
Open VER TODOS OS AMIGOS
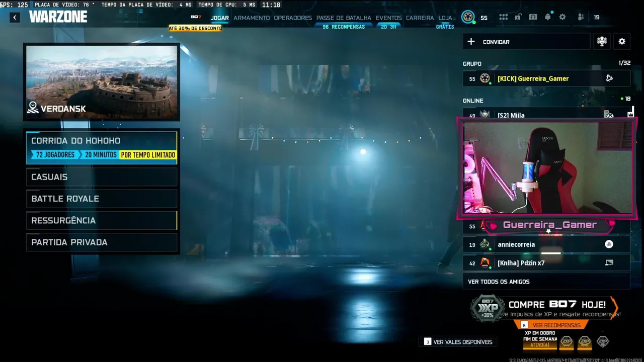coord(546,282)
